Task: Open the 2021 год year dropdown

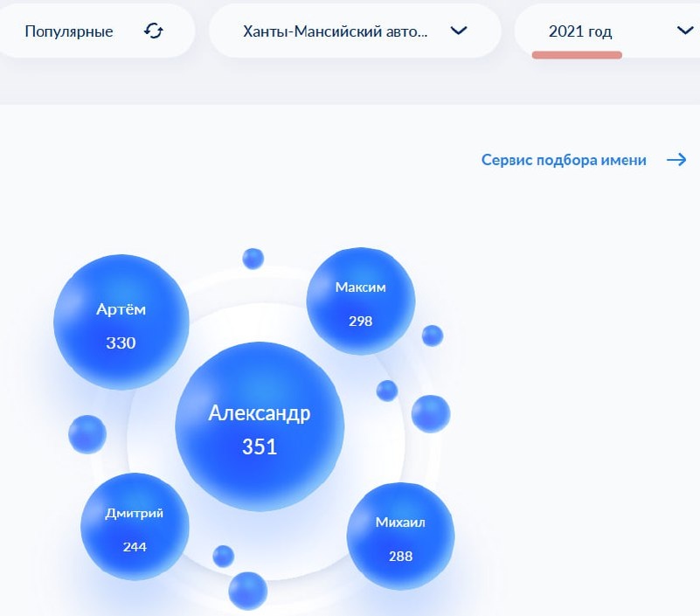Action: tap(607, 31)
